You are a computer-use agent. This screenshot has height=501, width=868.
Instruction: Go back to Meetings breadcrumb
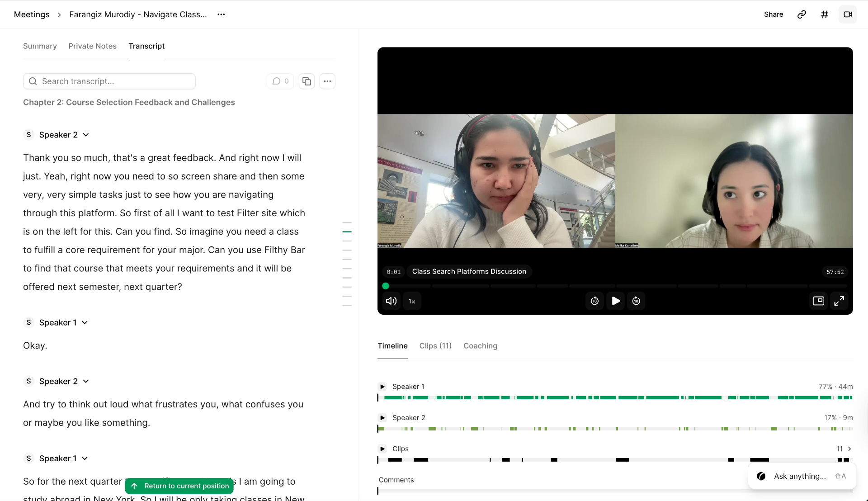pos(32,14)
